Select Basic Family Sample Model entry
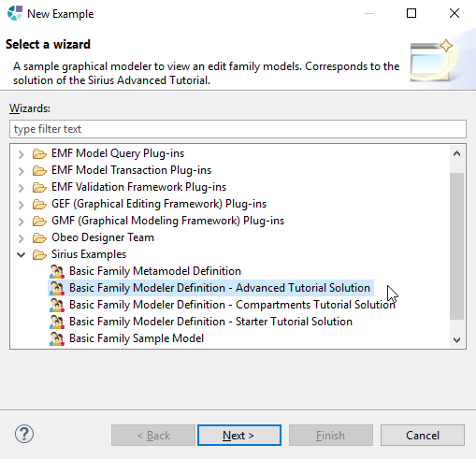This screenshot has height=459, width=476. tap(137, 338)
